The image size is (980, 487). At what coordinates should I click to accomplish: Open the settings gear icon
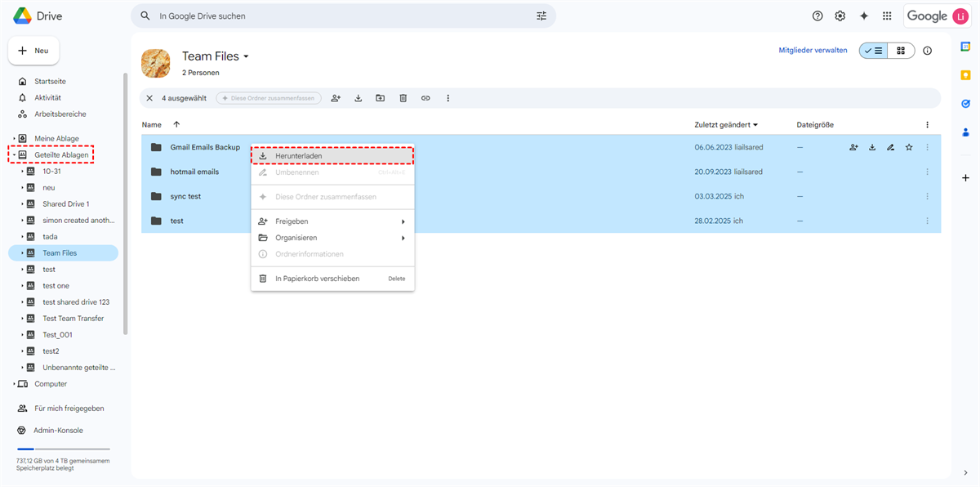click(840, 16)
